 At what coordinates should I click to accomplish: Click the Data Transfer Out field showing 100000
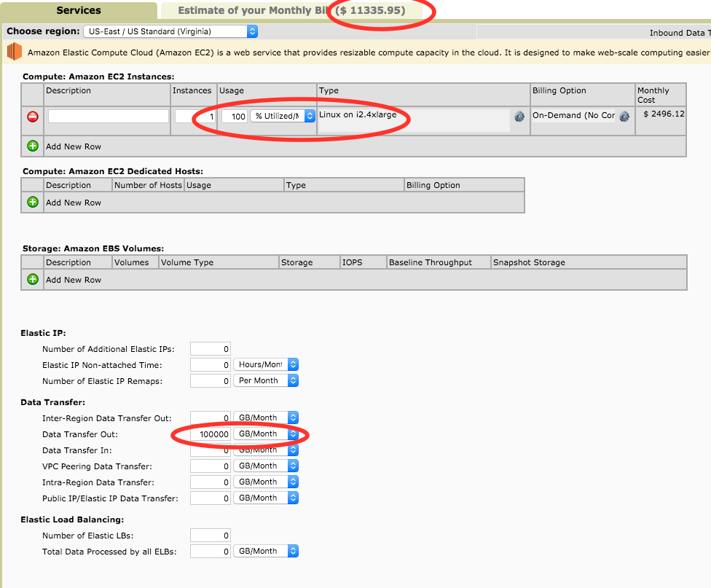click(x=211, y=434)
